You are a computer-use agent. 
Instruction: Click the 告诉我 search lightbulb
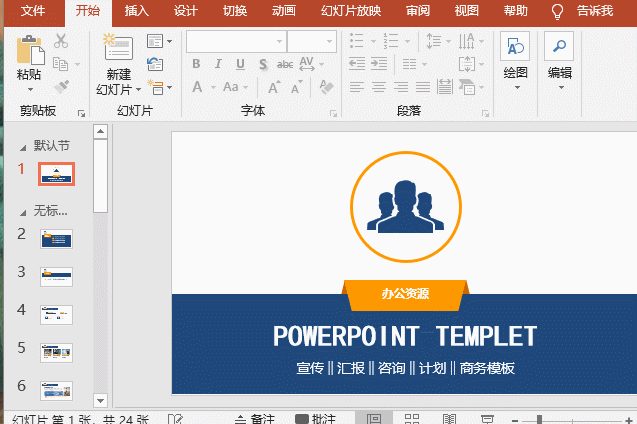click(557, 11)
